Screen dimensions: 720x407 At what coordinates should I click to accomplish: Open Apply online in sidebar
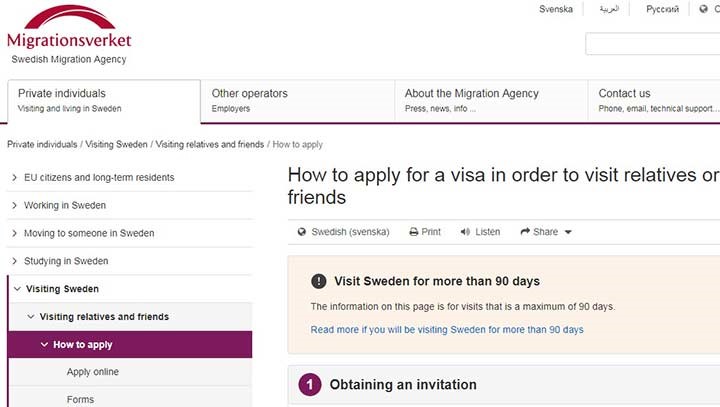coord(93,372)
